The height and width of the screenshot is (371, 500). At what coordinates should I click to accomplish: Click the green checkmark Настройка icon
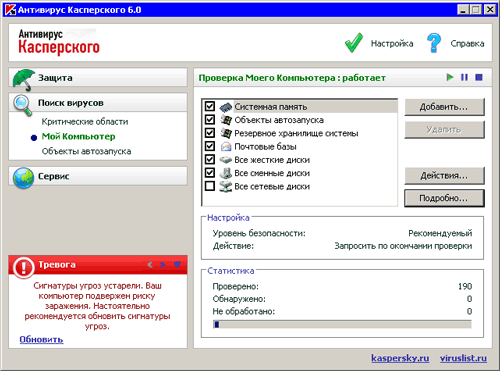[354, 43]
